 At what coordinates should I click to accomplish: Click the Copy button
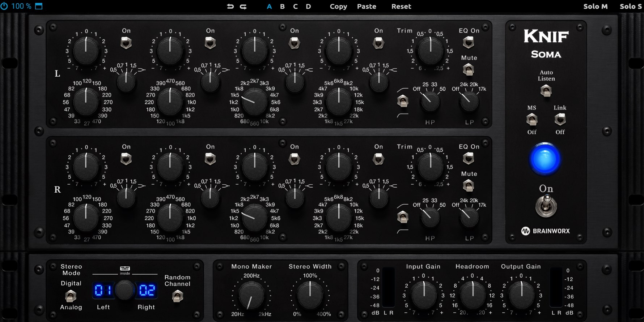pos(338,7)
